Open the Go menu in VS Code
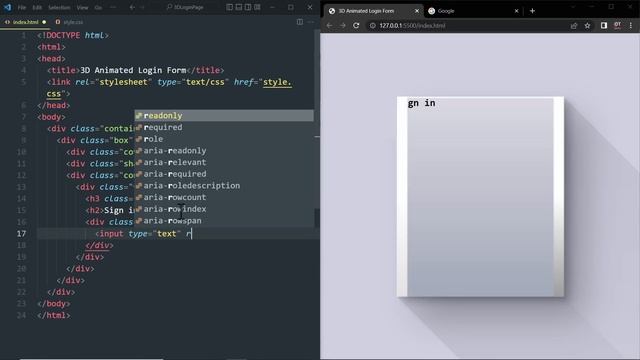This screenshot has width=640, height=360. tap(98, 7)
